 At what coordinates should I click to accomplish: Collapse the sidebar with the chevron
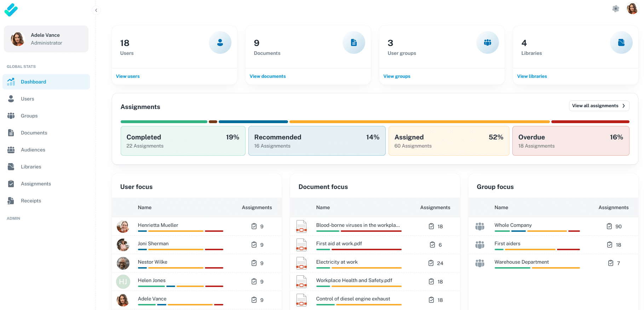pyautogui.click(x=96, y=10)
